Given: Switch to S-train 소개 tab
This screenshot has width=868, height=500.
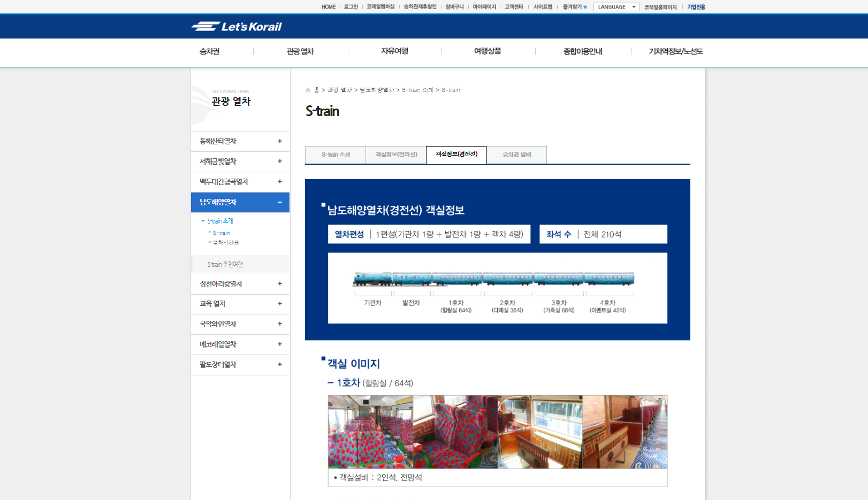Looking at the screenshot, I should [336, 155].
